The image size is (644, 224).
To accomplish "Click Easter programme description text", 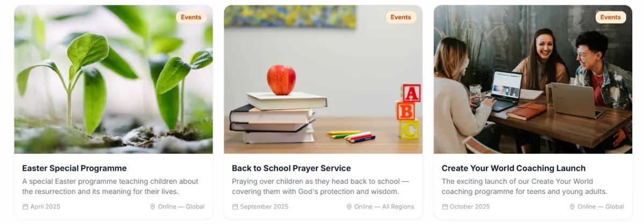I will (x=110, y=186).
